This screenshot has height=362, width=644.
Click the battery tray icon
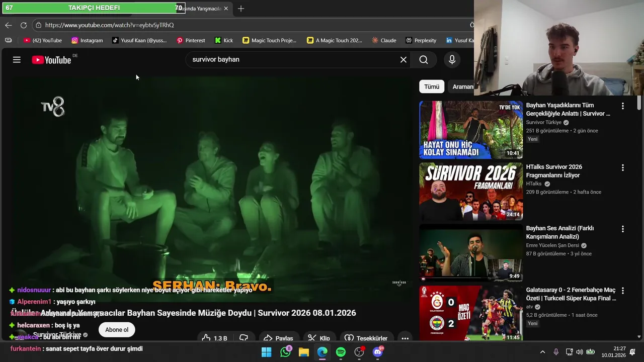tap(591, 352)
